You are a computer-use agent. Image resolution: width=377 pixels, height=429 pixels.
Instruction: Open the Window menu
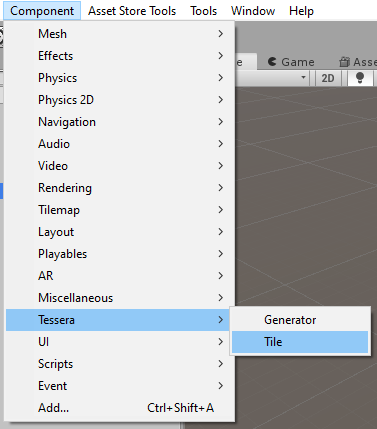coord(253,11)
